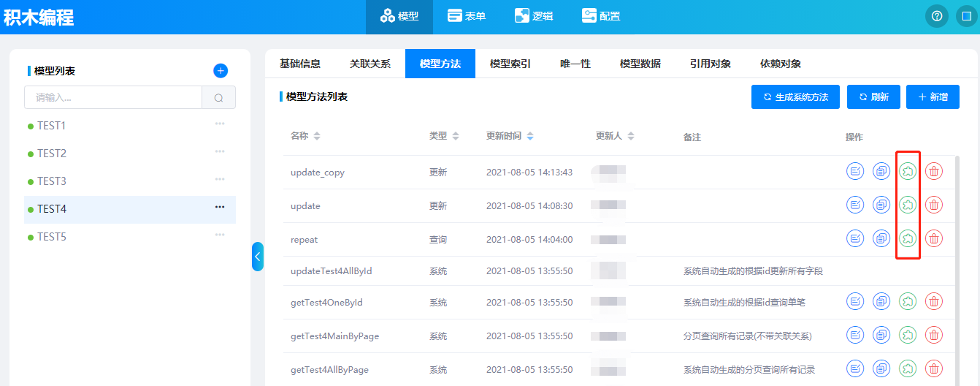Sort the table by 更新人 column
This screenshot has width=980, height=386.
(x=631, y=136)
